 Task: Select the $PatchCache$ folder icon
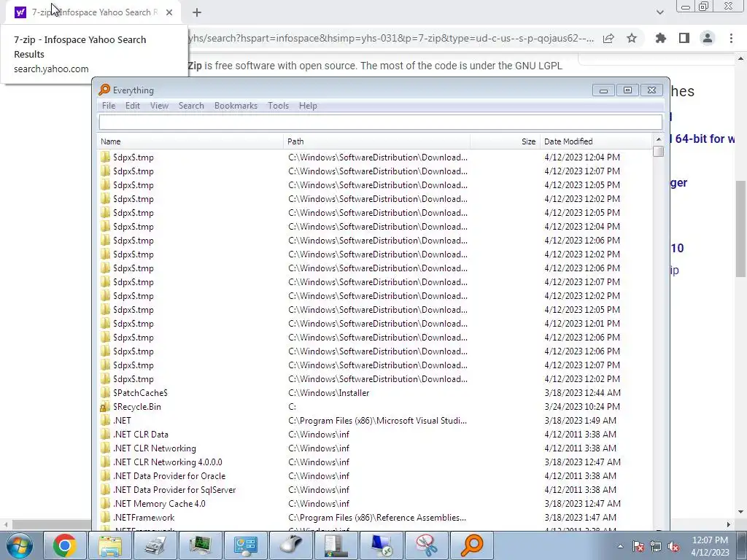[105, 393]
